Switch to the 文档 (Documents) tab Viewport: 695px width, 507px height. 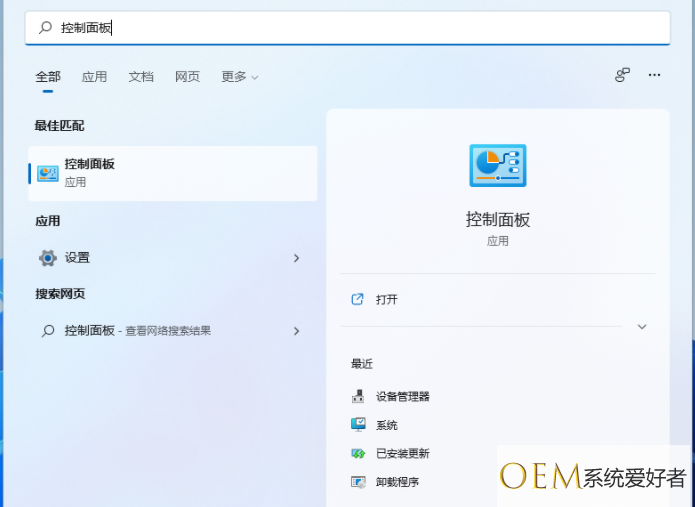point(141,77)
